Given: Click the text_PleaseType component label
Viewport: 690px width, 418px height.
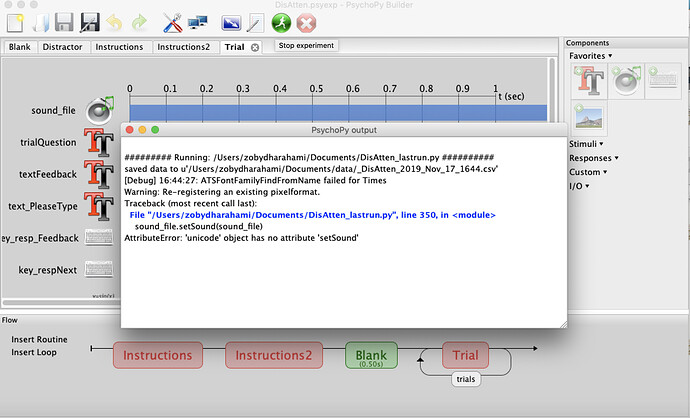Looking at the screenshot, I should click(43, 206).
